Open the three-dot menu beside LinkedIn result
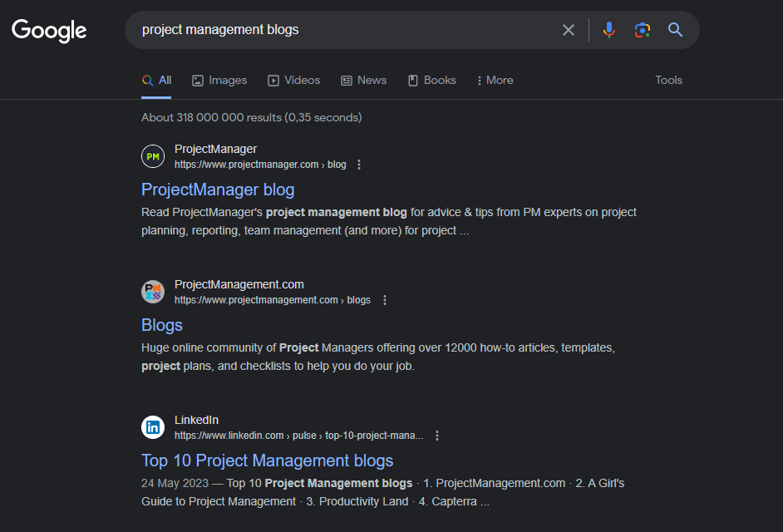The image size is (783, 532). [437, 435]
